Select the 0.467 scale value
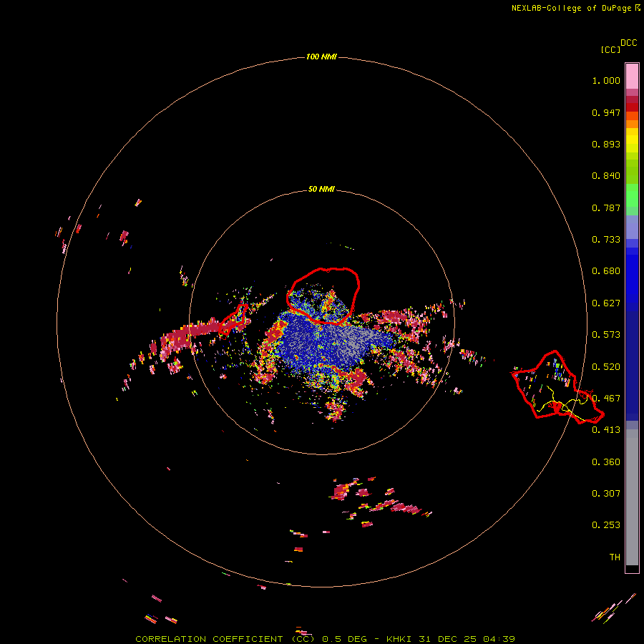This screenshot has width=644, height=644. pyautogui.click(x=606, y=399)
